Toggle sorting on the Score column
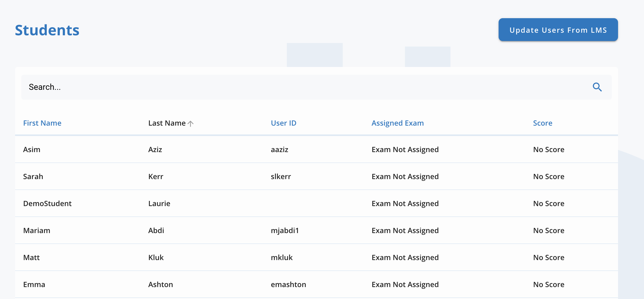 tap(542, 123)
